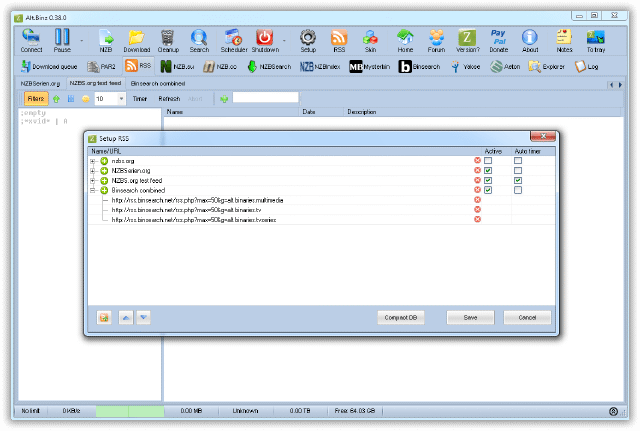Delete the nzbs.org feed with red X
The width and height of the screenshot is (640, 431).
tap(477, 160)
